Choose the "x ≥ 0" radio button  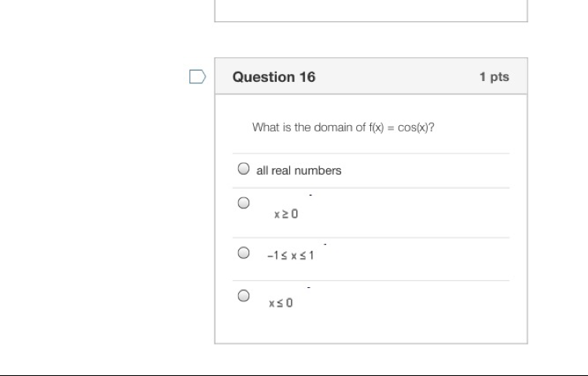[x=244, y=203]
